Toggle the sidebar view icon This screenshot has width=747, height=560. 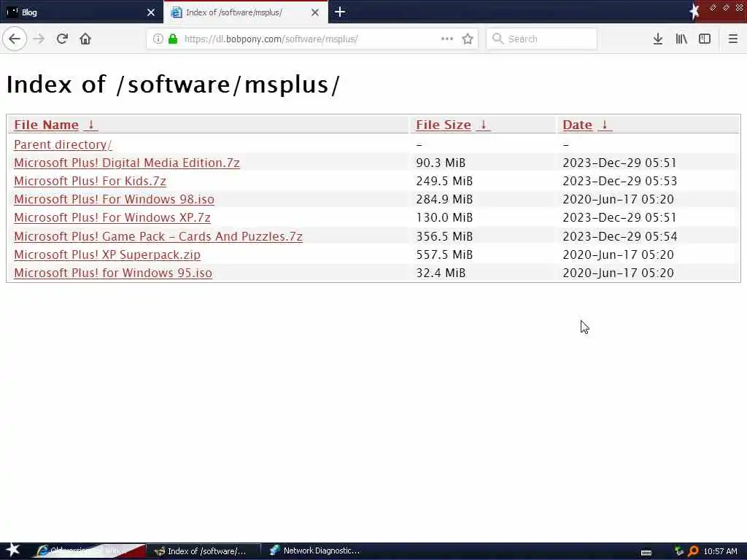(705, 39)
